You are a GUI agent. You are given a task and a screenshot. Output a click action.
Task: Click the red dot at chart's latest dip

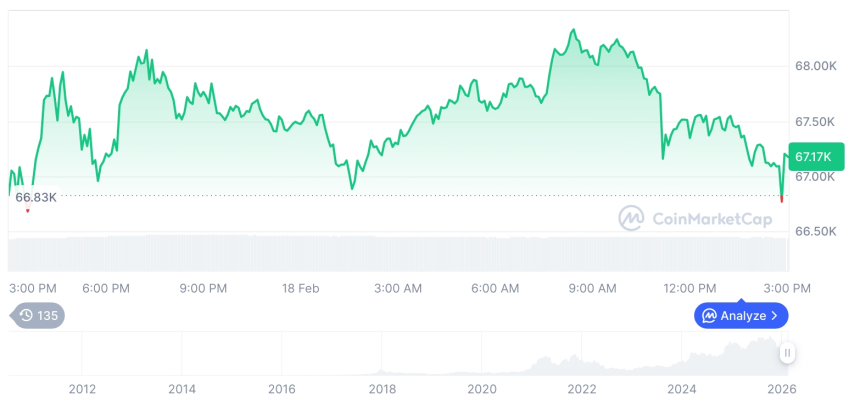(x=782, y=200)
